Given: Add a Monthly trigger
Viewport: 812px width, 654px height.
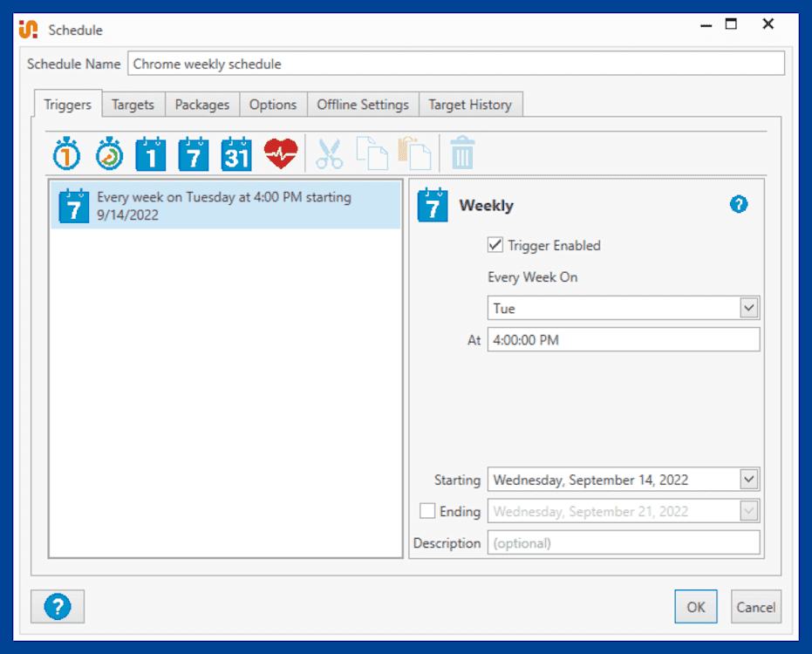Looking at the screenshot, I should click(235, 153).
